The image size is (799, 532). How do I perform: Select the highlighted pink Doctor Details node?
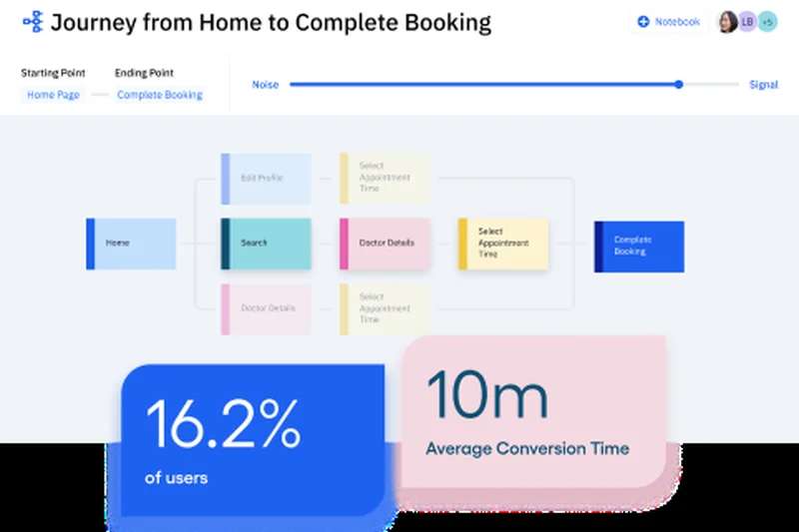click(386, 244)
